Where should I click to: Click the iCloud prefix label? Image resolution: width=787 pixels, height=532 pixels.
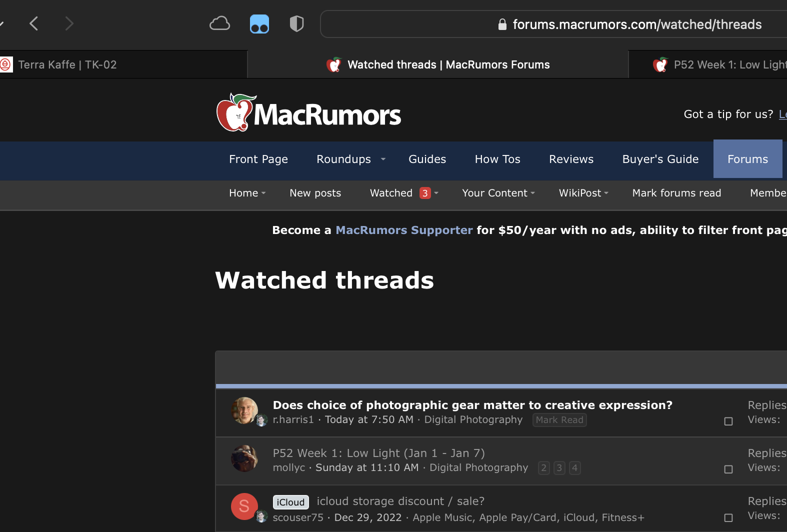point(291,502)
